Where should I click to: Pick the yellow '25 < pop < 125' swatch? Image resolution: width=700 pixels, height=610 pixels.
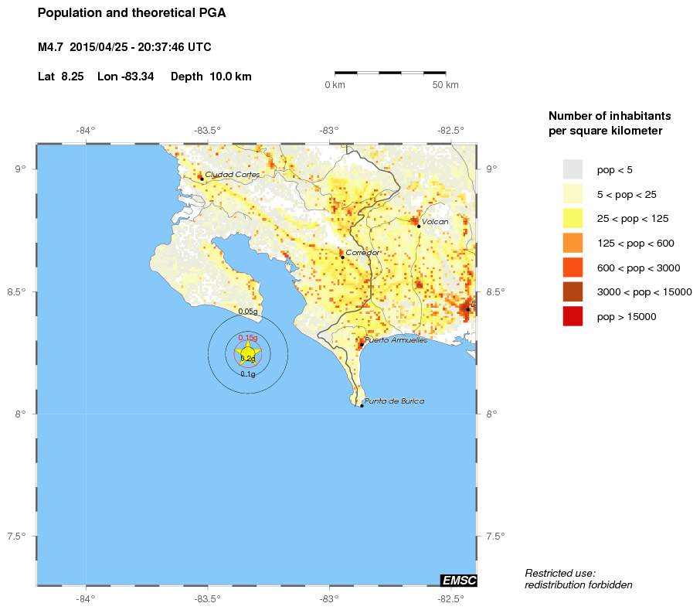573,219
